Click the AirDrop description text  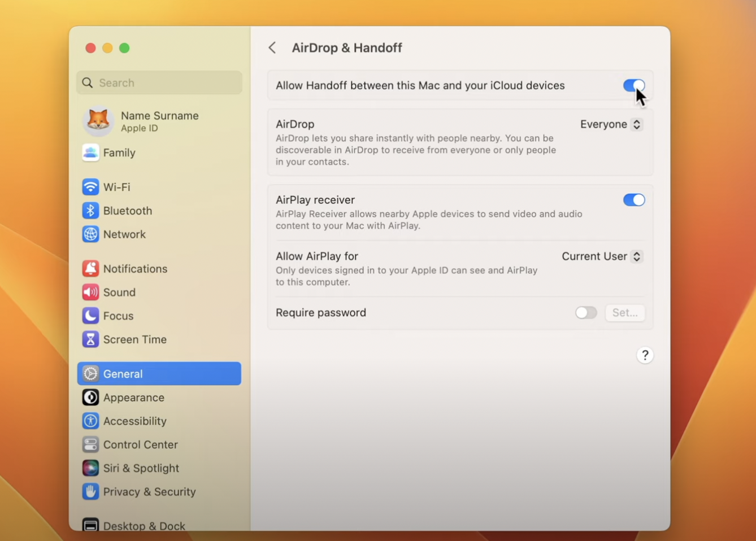(416, 150)
